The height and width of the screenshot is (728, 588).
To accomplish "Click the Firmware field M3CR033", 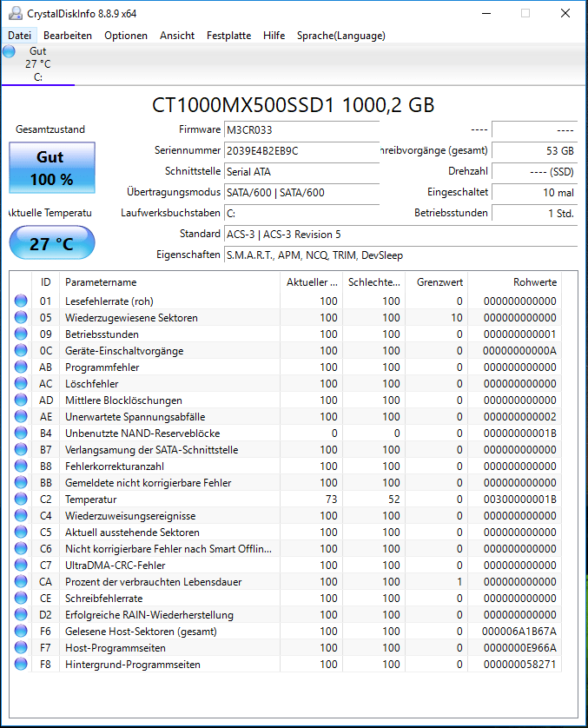I will coord(301,130).
